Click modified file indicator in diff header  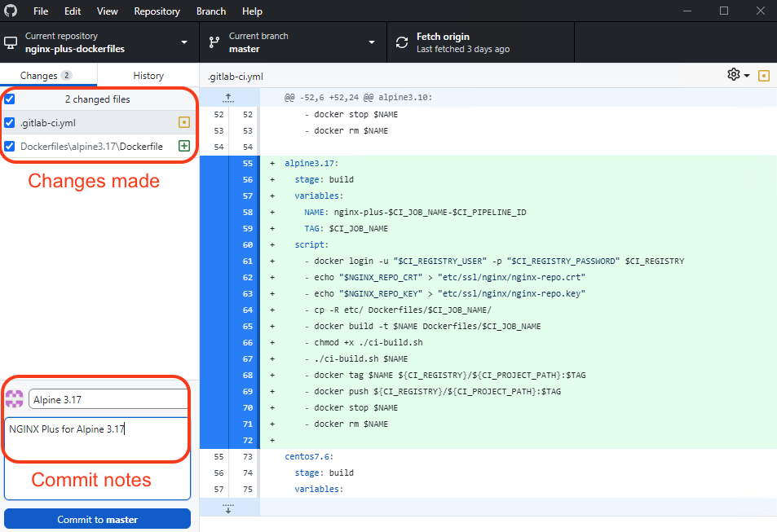point(764,76)
